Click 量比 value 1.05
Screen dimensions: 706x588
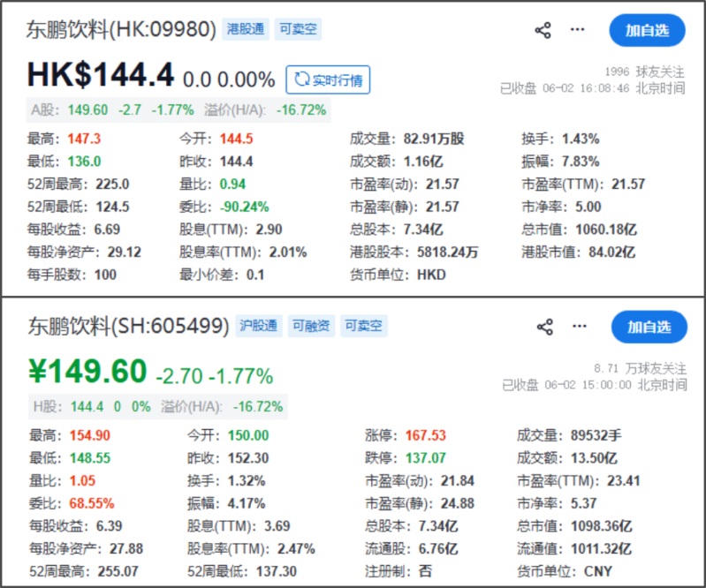(82, 481)
